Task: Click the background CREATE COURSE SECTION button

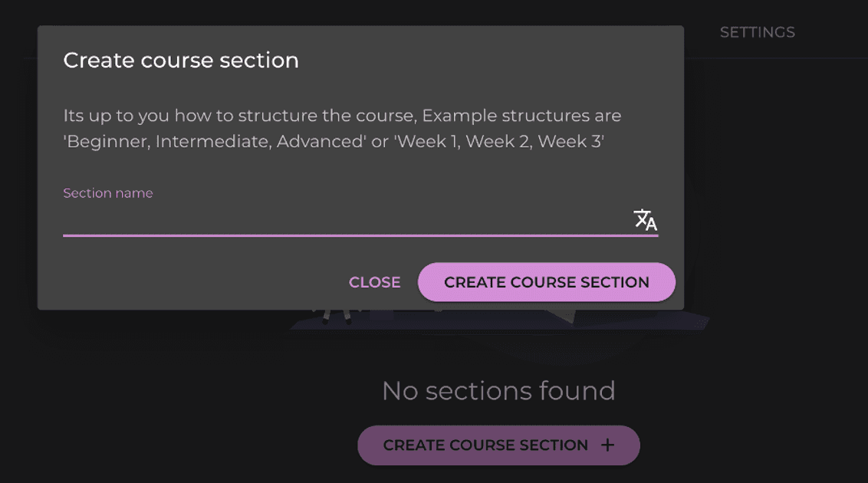Action: pyautogui.click(x=498, y=445)
